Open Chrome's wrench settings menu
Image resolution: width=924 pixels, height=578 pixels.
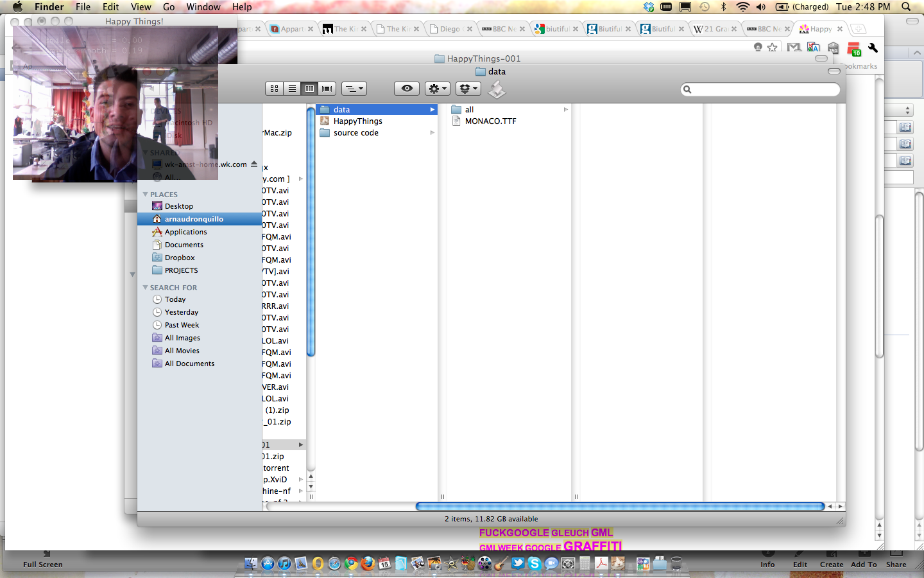pos(873,48)
